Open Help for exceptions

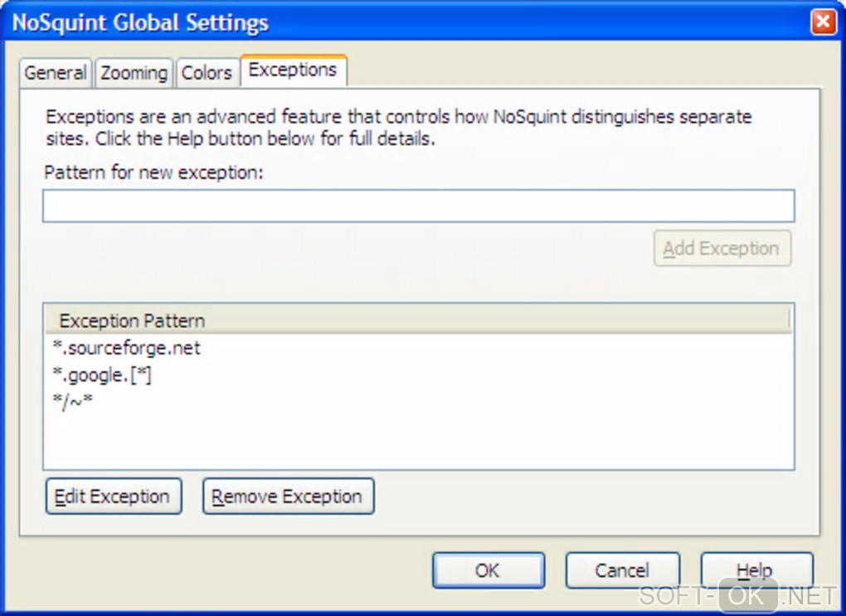[x=755, y=570]
